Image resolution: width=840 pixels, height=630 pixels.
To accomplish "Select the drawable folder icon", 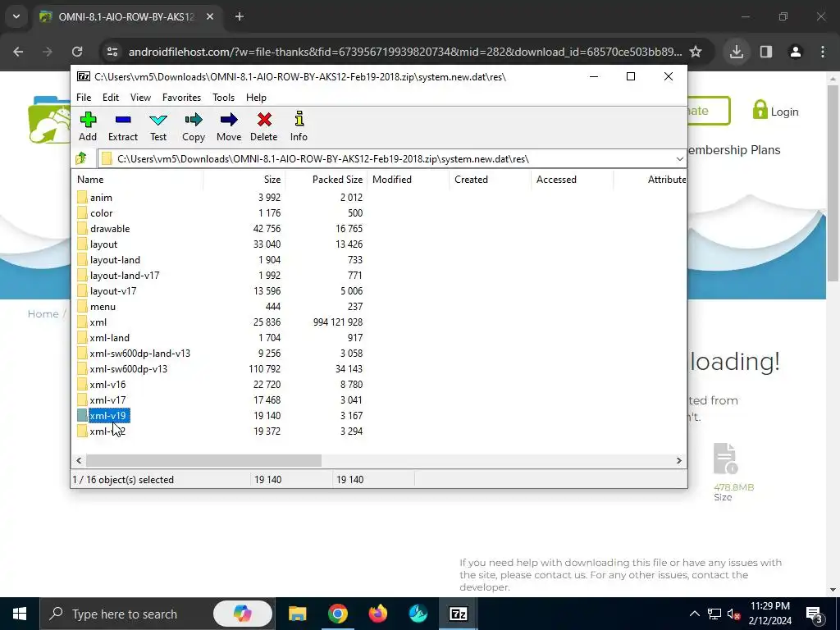I will click(x=82, y=228).
